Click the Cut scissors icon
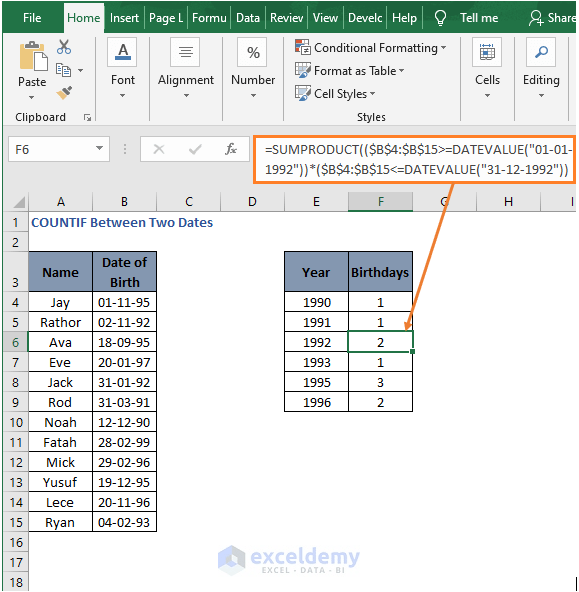This screenshot has height=592, width=579. tap(64, 47)
